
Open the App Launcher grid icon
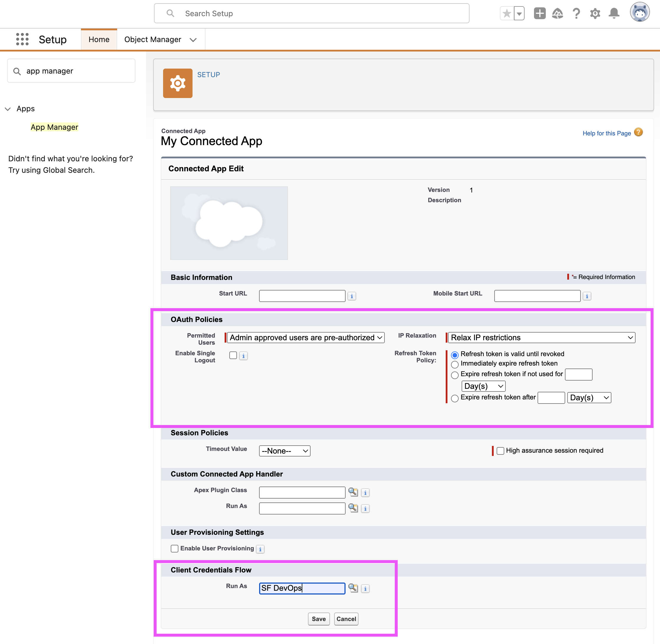tap(22, 39)
